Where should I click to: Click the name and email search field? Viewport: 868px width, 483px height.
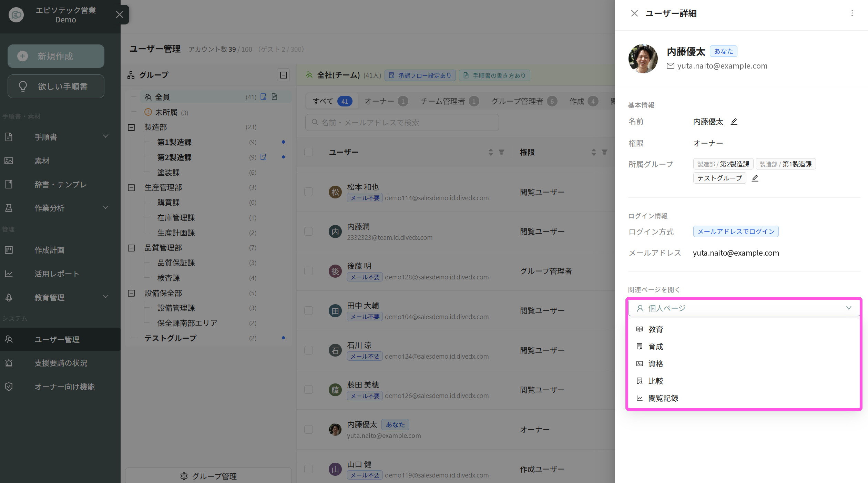pyautogui.click(x=402, y=123)
